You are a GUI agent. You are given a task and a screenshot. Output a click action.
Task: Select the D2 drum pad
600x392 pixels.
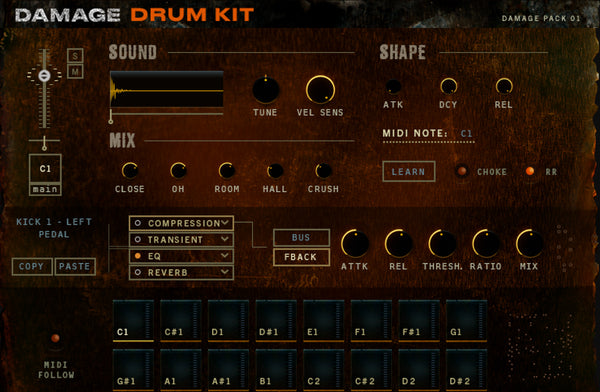[x=419, y=370]
